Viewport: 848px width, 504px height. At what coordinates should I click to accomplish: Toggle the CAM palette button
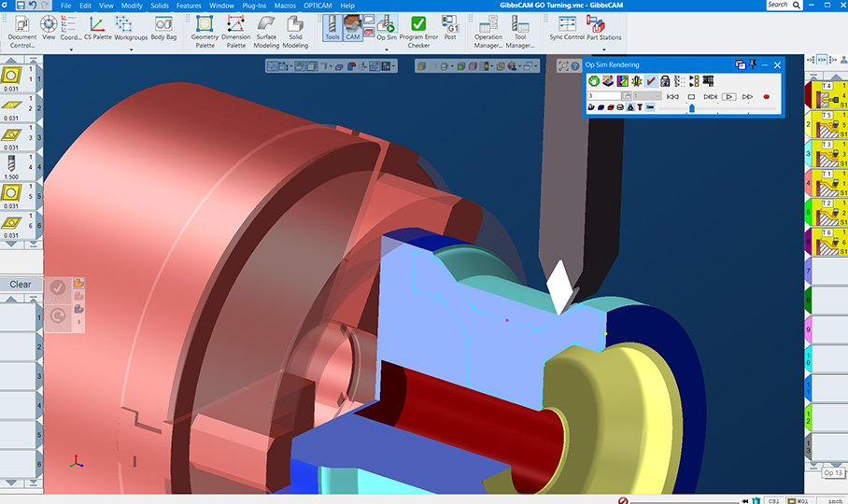353,29
